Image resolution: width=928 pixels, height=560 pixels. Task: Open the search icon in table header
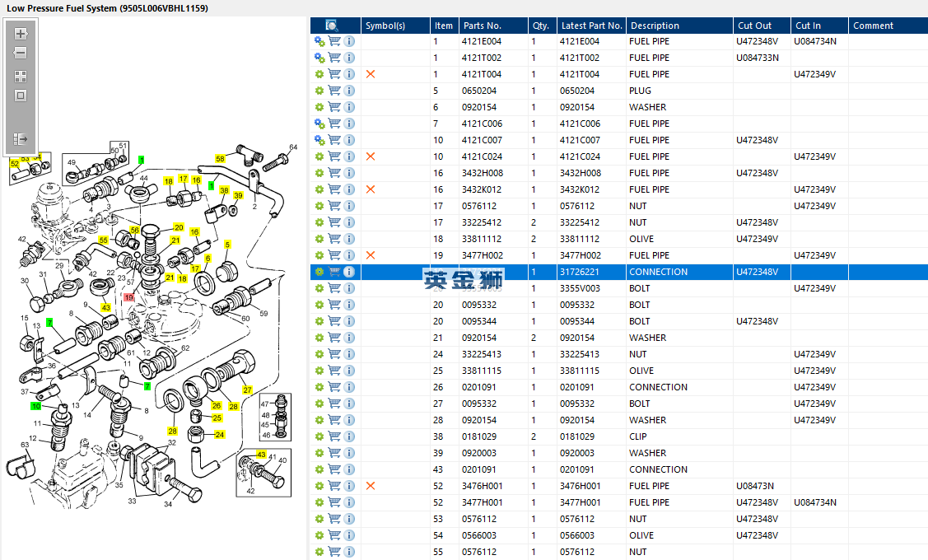tap(332, 26)
